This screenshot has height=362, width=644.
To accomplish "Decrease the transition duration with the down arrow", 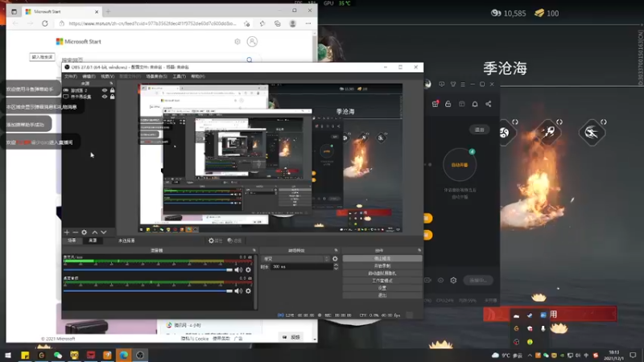I will pos(336,269).
